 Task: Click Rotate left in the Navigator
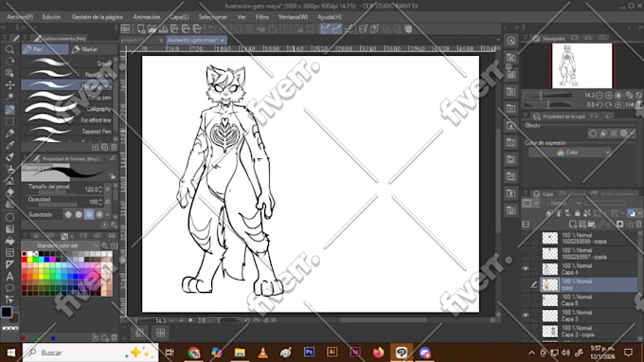(x=599, y=105)
